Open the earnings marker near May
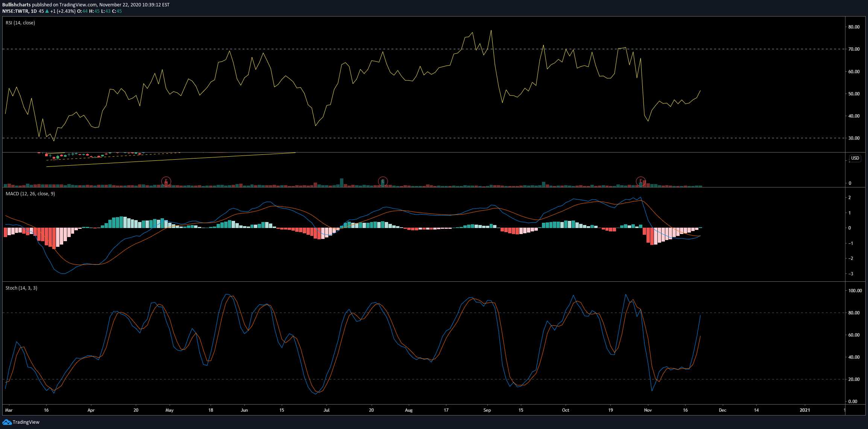Viewport: 868px width, 429px height. (x=166, y=181)
